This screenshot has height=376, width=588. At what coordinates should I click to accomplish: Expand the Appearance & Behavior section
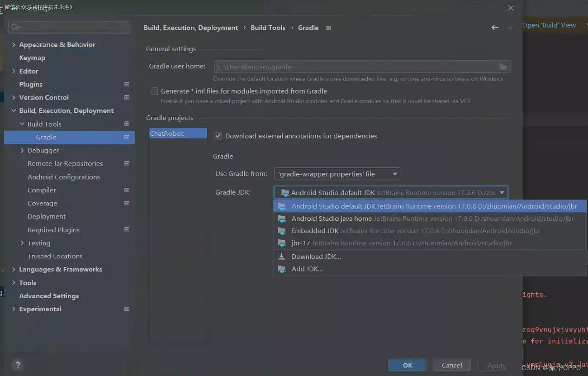pyautogui.click(x=14, y=44)
